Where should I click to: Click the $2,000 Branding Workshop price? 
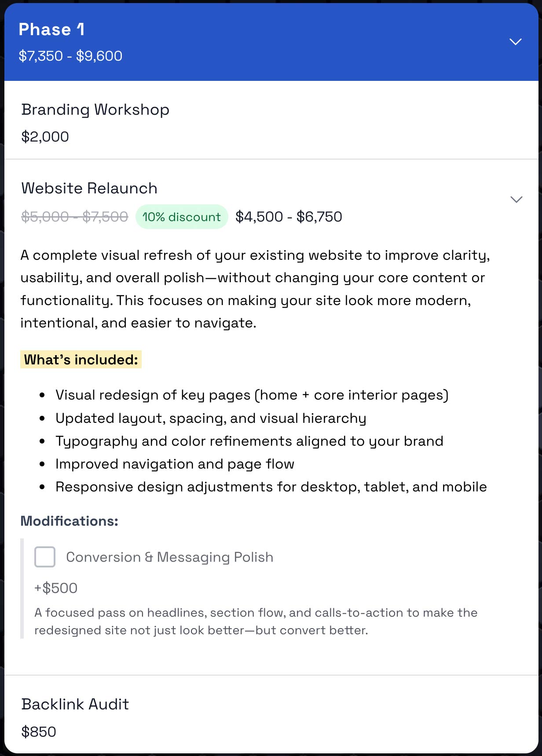(x=44, y=136)
